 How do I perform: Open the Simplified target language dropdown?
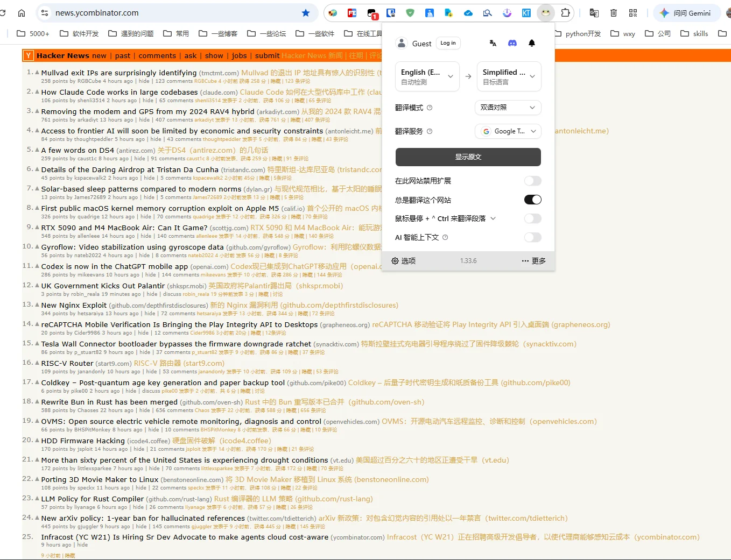[509, 76]
